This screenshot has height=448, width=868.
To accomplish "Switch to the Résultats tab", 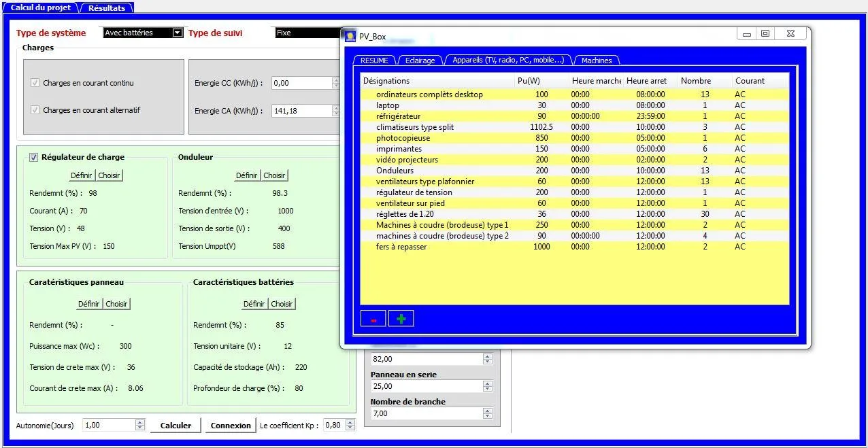I will coord(107,7).
